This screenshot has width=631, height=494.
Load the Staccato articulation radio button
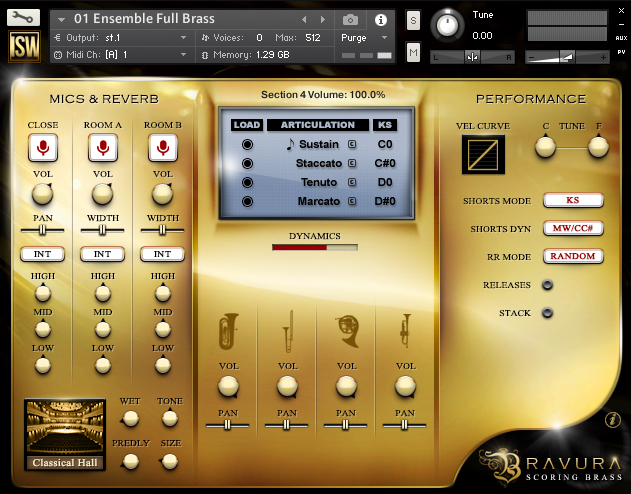pyautogui.click(x=246, y=164)
